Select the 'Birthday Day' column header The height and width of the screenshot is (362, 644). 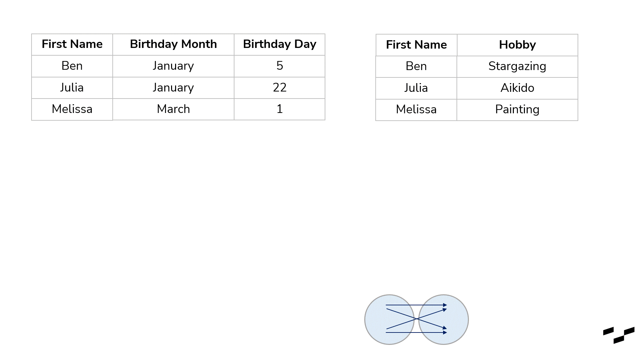[279, 45]
